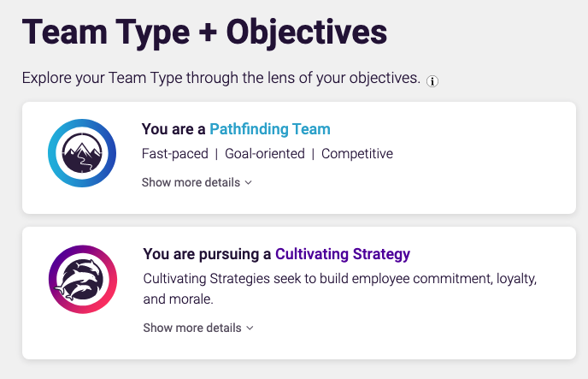The width and height of the screenshot is (588, 379).
Task: Click the Cultivating Strategy dolphins icon
Action: (x=83, y=280)
